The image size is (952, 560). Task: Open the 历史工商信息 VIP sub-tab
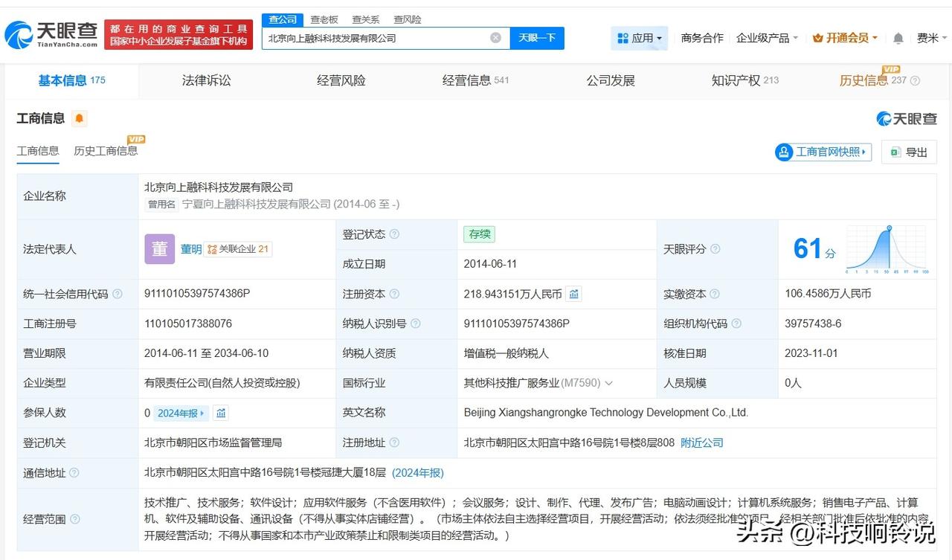[106, 151]
